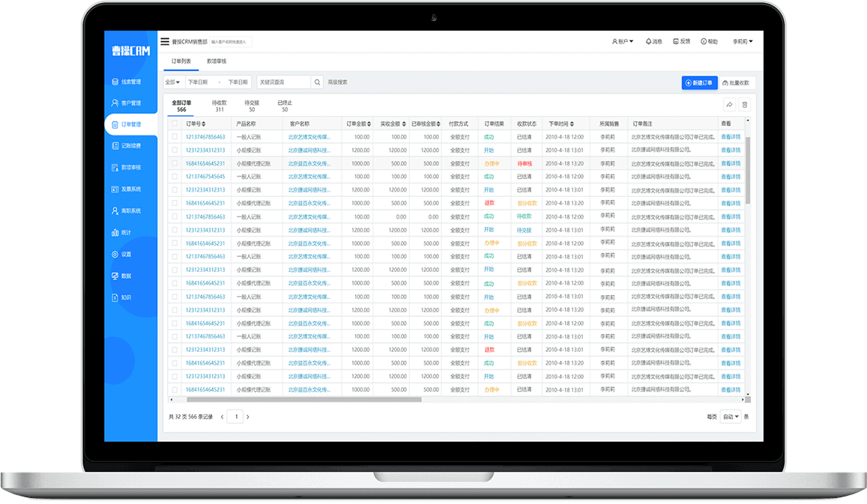Open 知识 in the sidebar

pos(121,297)
